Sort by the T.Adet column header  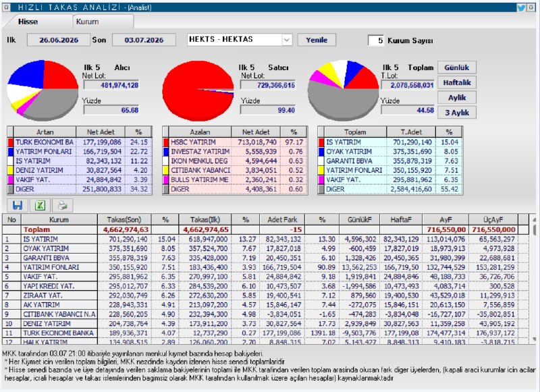(x=411, y=132)
